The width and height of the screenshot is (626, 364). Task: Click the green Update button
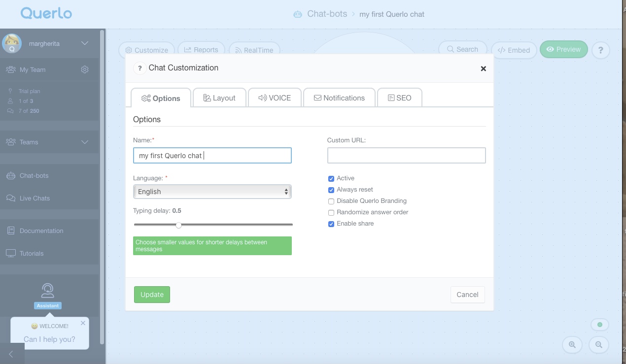click(152, 295)
